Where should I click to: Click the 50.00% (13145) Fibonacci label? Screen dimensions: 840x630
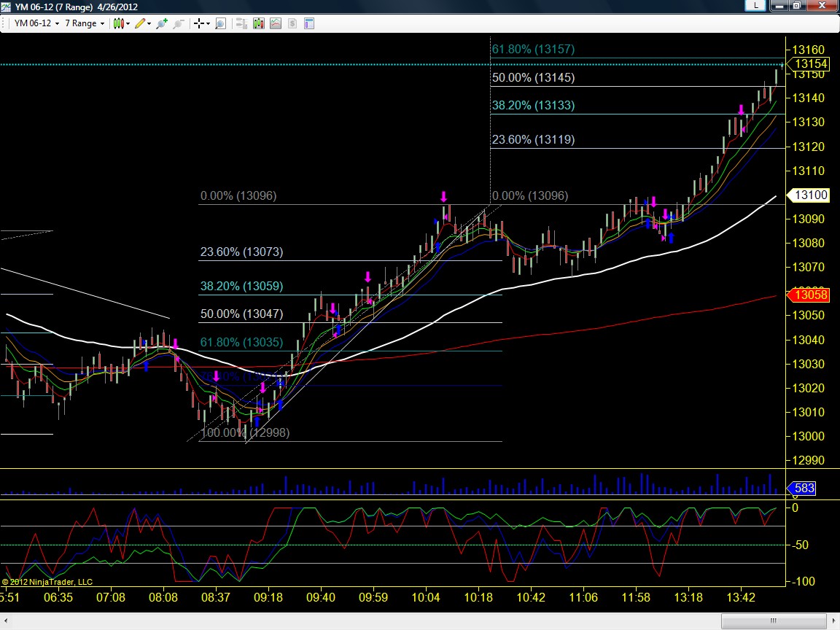point(533,78)
